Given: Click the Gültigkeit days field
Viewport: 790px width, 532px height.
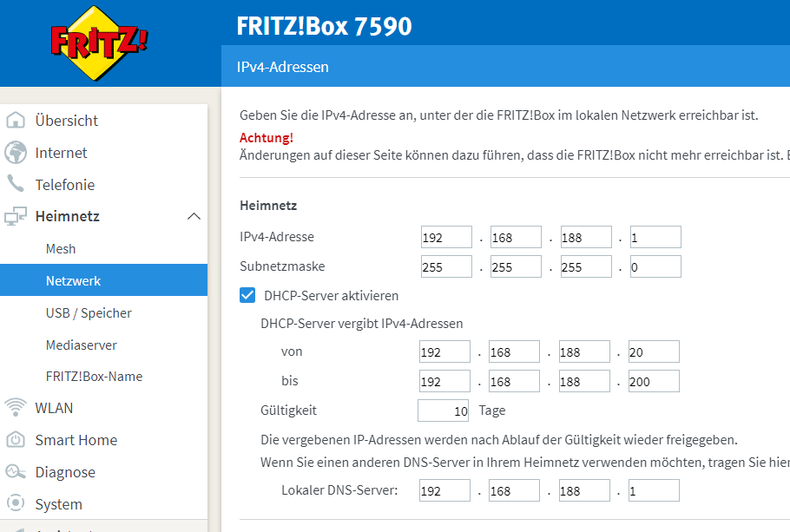Looking at the screenshot, I should 444,410.
